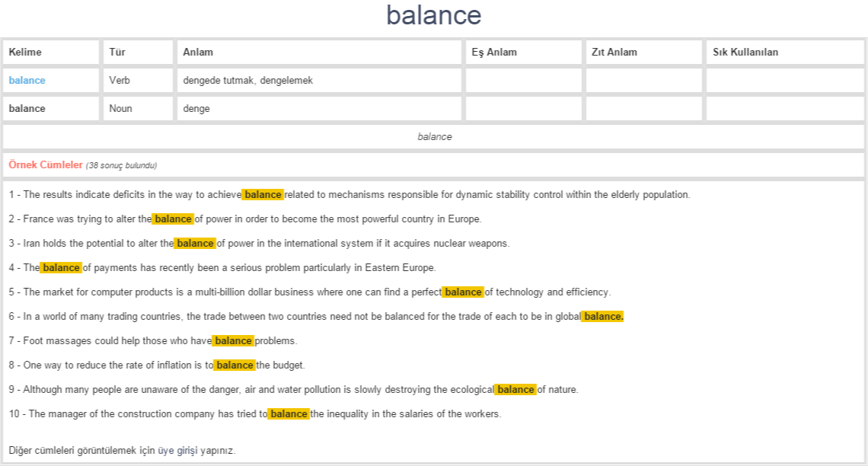Select the 'Kelime' column header
Viewport: 868px width, 466px height.
tap(25, 53)
